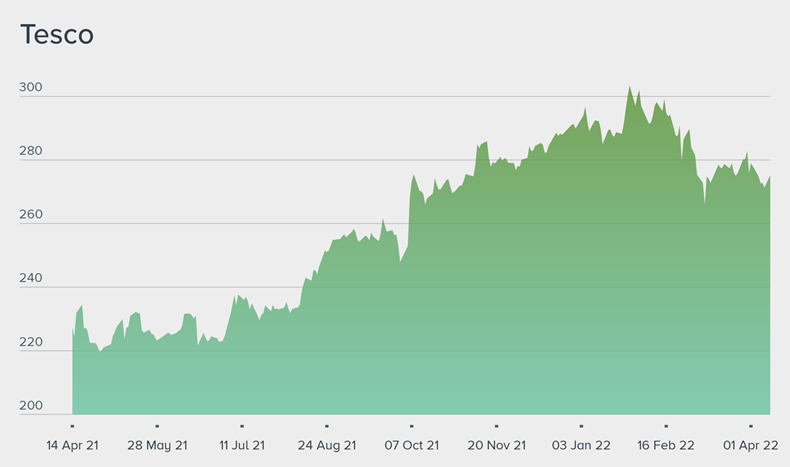Click the chart's final data point at right edge
The image size is (790, 467).
[x=769, y=177]
